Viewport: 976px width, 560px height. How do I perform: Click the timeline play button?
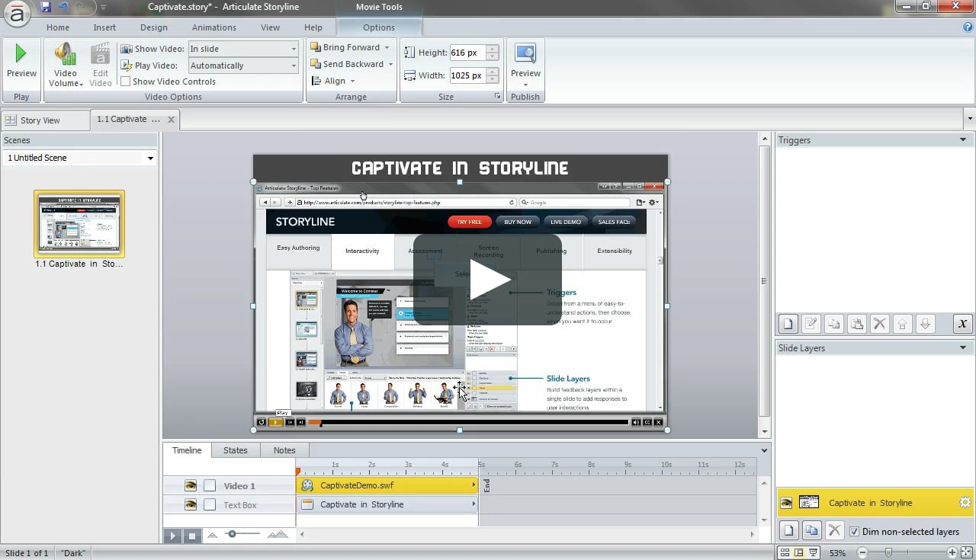(x=172, y=536)
